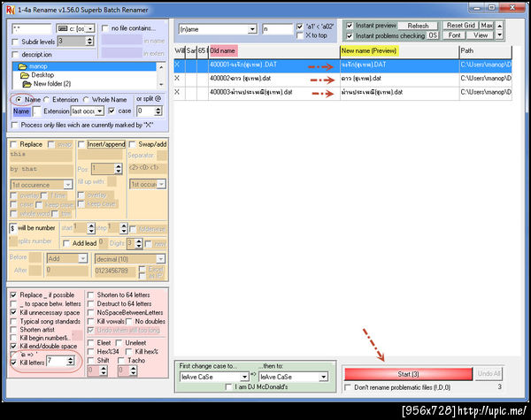Screen dimensions: 531x420
Task: Enable 'Typical song standards' checkbox
Action: tap(13, 321)
